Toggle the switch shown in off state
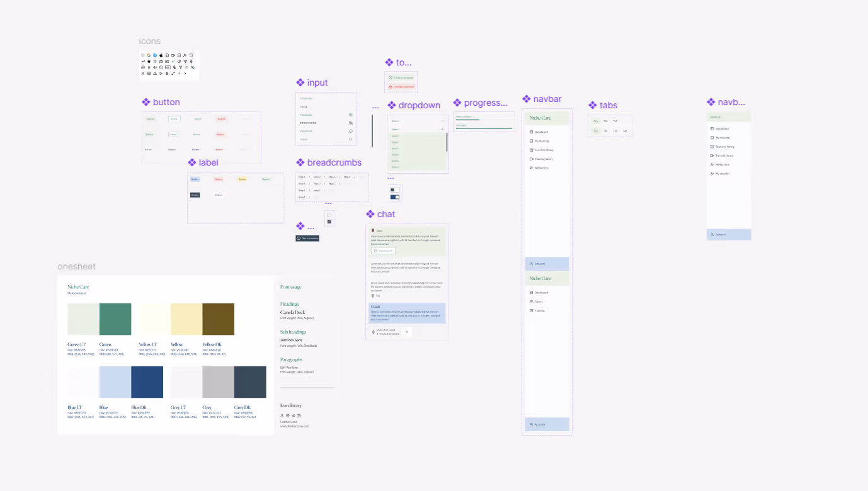The height and width of the screenshot is (491, 868). tap(395, 189)
